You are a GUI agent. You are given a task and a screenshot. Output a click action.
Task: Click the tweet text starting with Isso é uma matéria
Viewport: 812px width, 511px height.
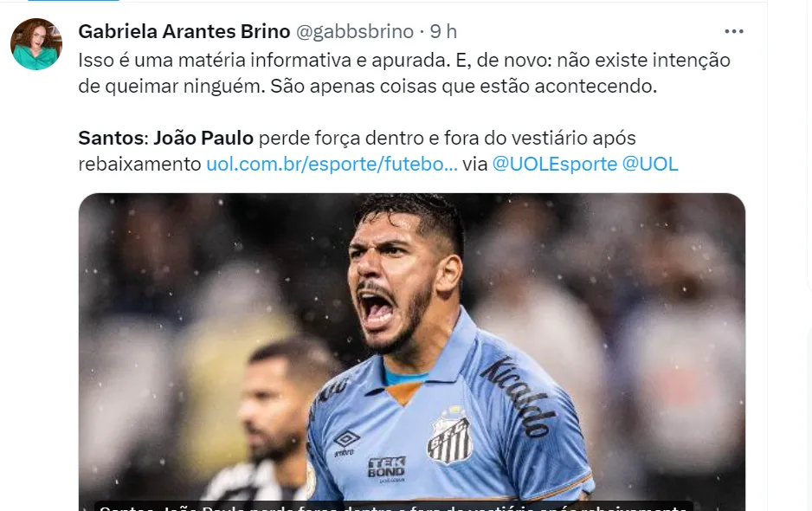[404, 73]
